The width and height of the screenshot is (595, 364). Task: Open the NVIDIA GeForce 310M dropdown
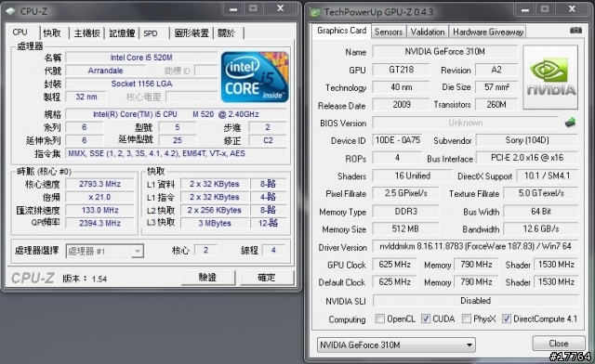tap(396, 345)
